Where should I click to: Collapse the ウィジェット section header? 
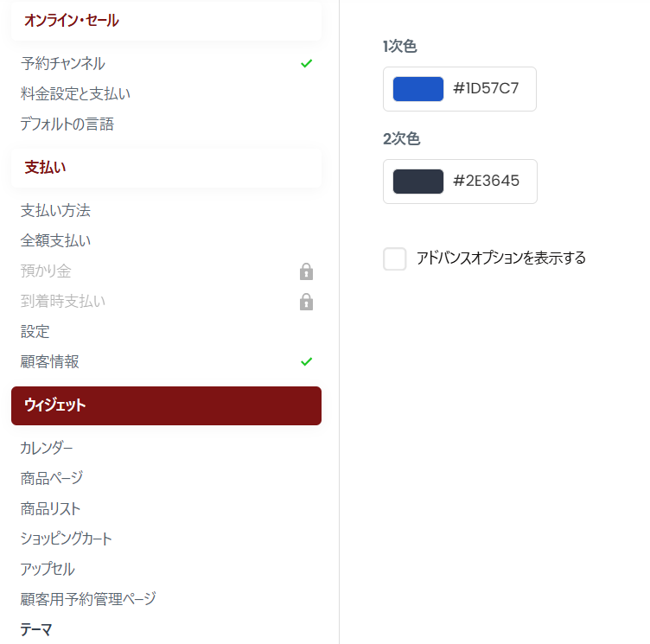(166, 405)
